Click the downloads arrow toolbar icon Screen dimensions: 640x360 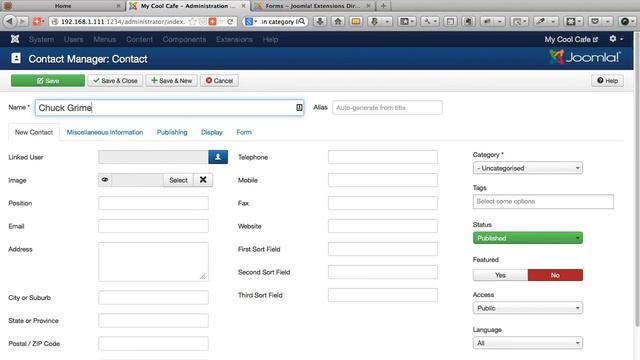pos(320,21)
